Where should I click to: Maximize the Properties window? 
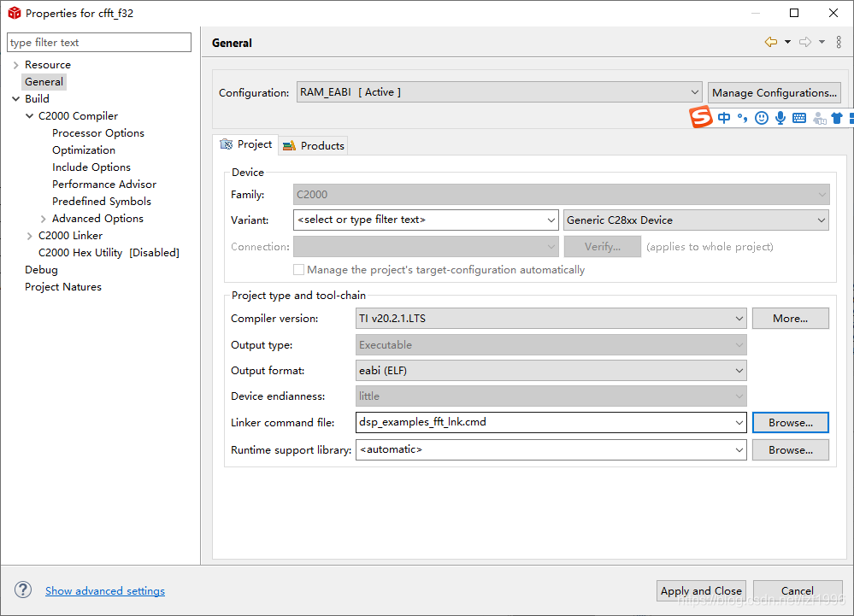[x=794, y=13]
